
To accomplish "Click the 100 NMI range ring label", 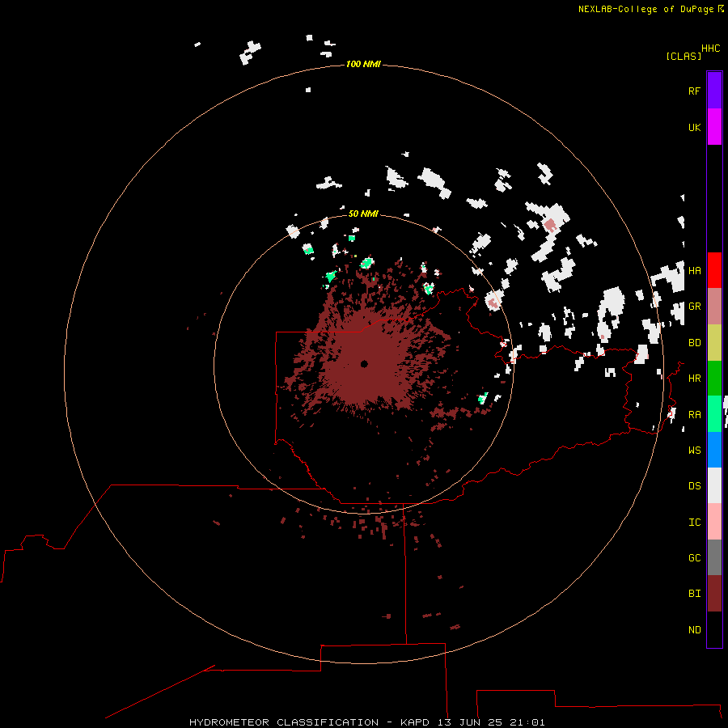I will coord(363,64).
